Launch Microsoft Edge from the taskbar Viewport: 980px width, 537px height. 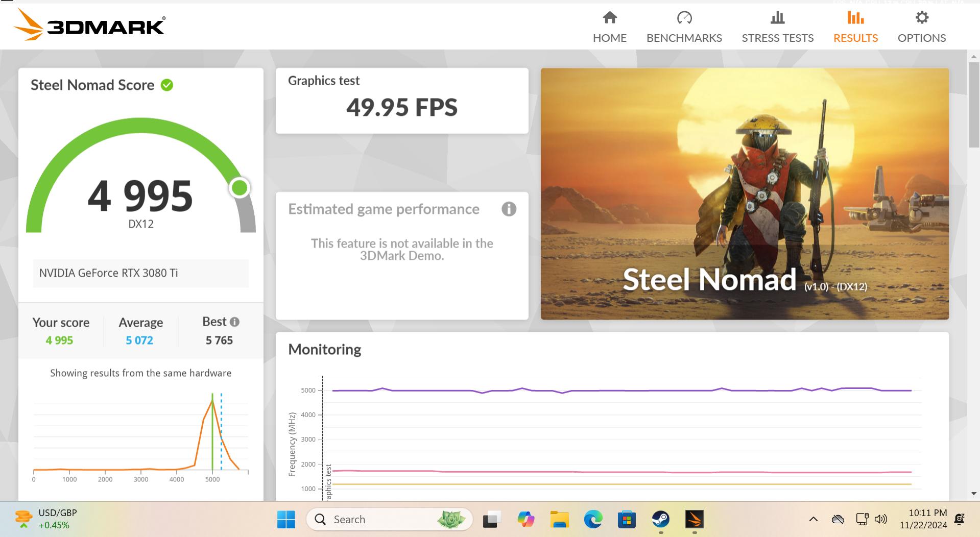pyautogui.click(x=593, y=520)
